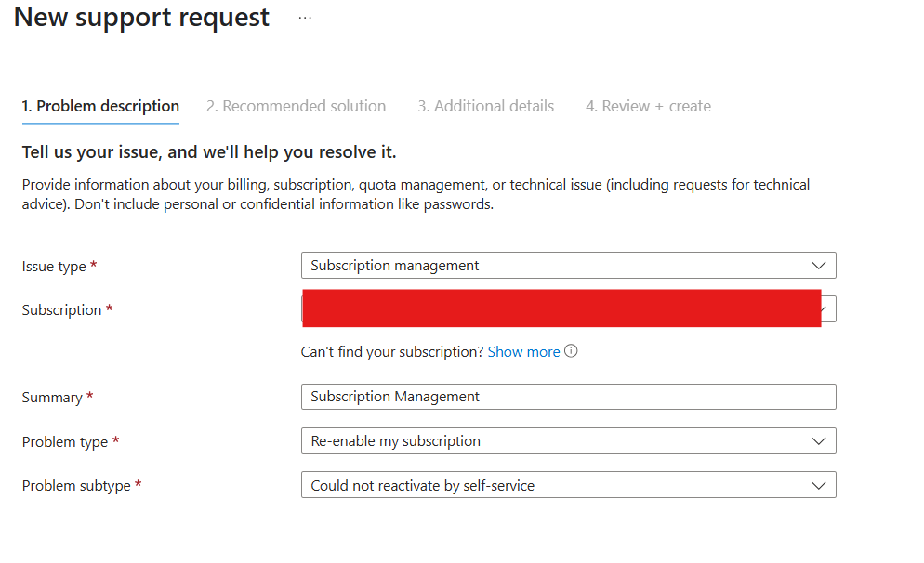
Task: Open the Review + create tab
Action: pyautogui.click(x=647, y=105)
